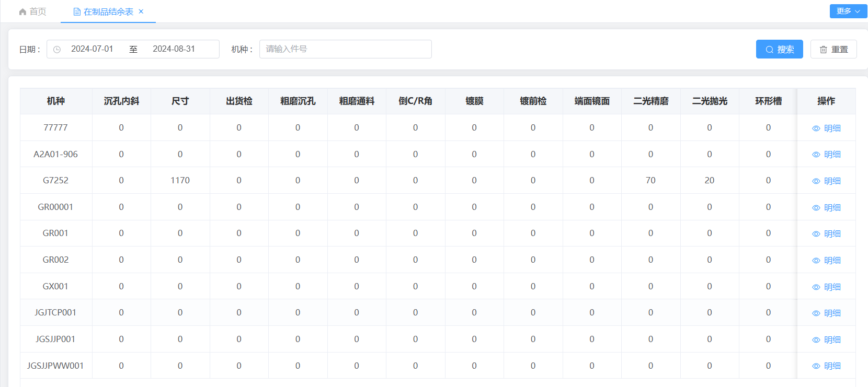Edit the end date 2024-08-31

[x=174, y=49]
